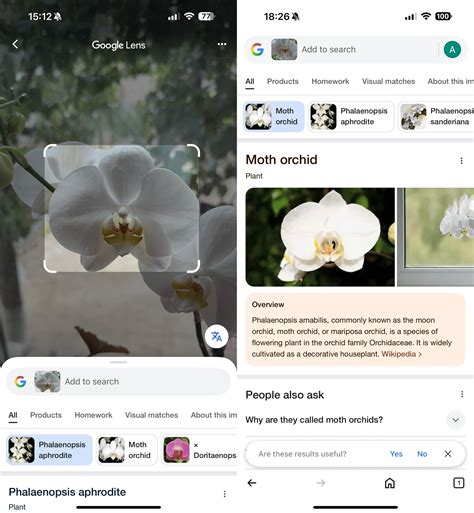474x513 pixels.
Task: Tap the orchid thumbnail in the left search bar
Action: [x=47, y=381]
